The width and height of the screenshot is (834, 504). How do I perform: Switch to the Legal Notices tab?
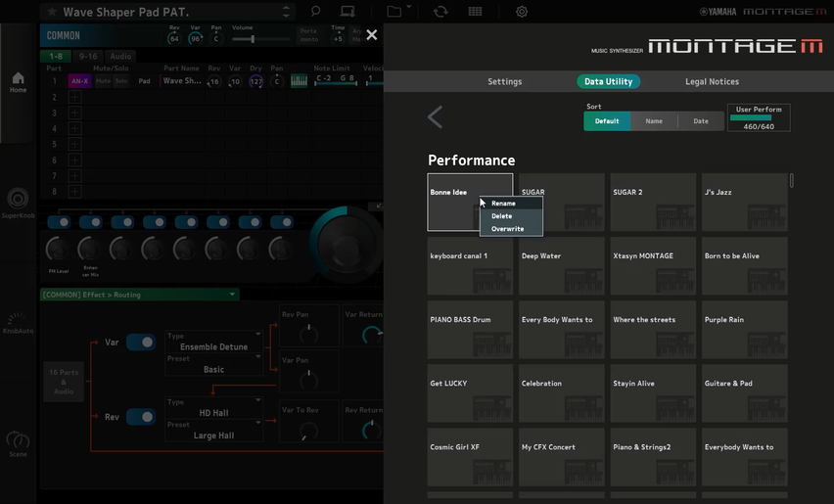(712, 82)
